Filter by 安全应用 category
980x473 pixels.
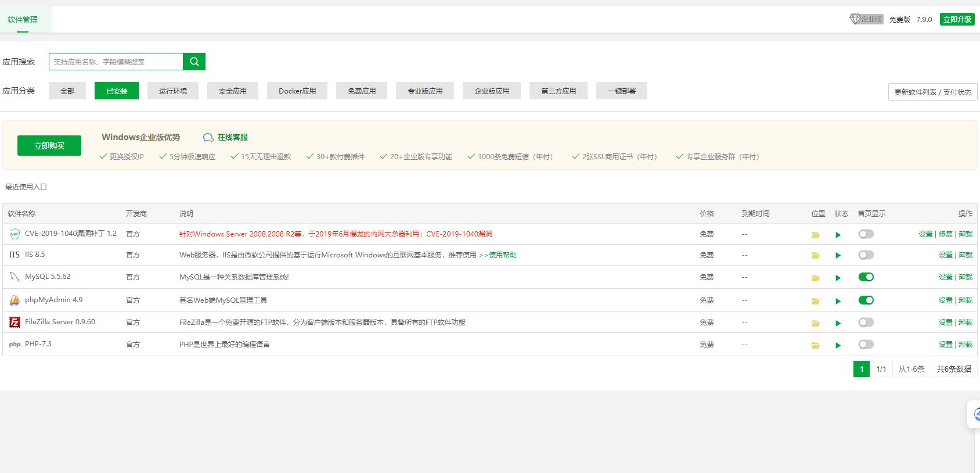[233, 91]
